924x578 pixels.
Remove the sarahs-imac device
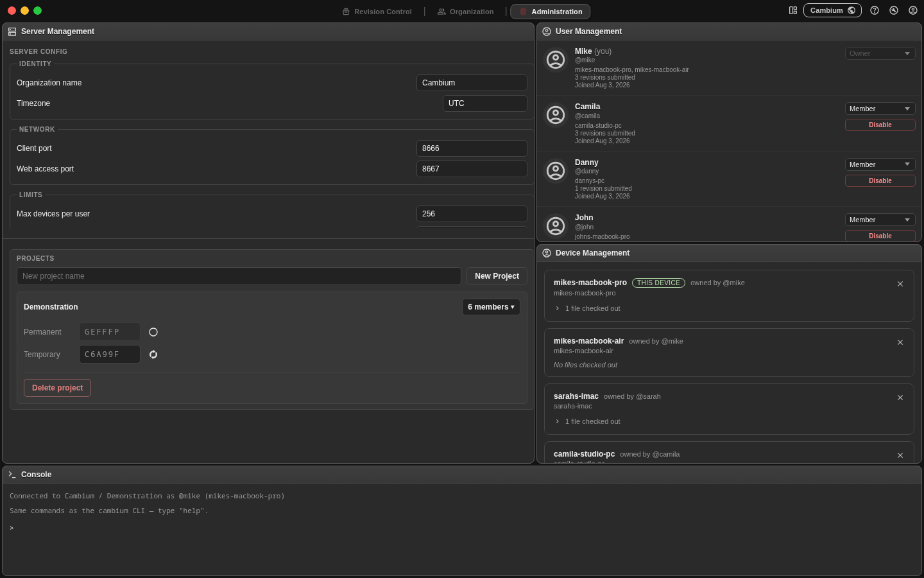pos(900,398)
